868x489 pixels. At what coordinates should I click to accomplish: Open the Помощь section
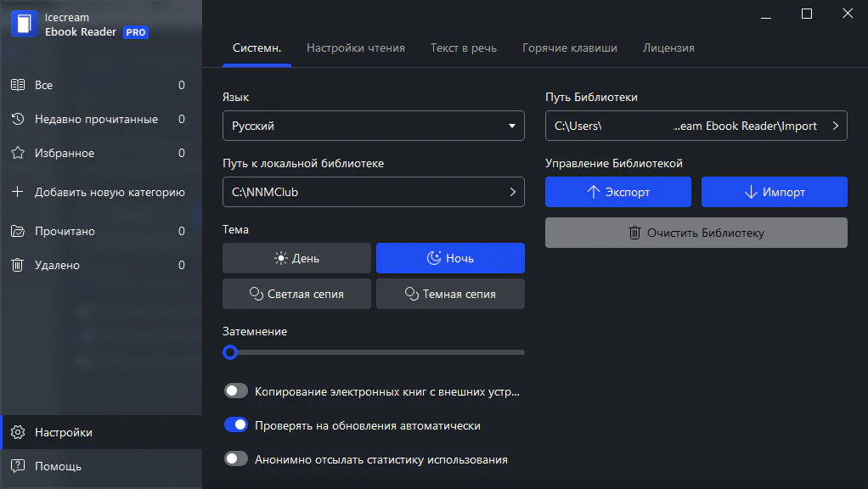(x=55, y=466)
